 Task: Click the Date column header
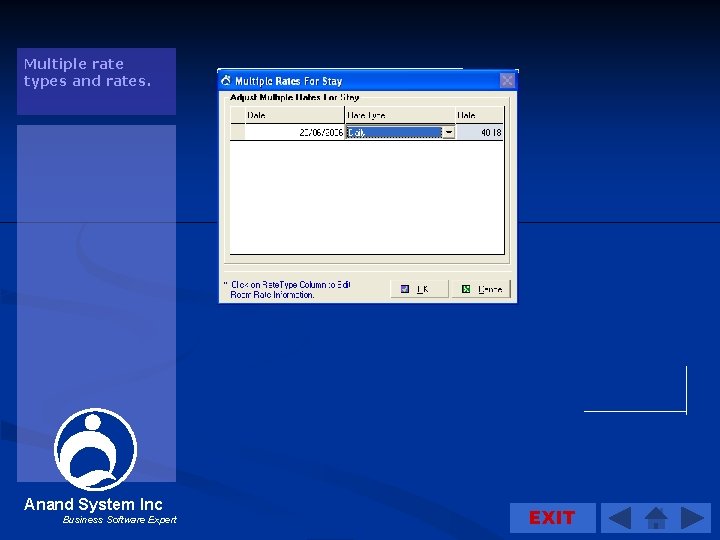(294, 115)
